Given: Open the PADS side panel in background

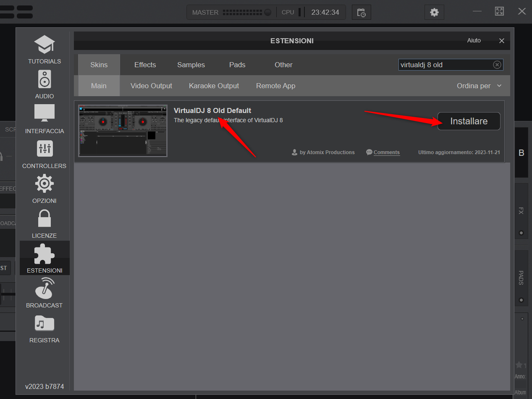Looking at the screenshot, I should point(522,278).
